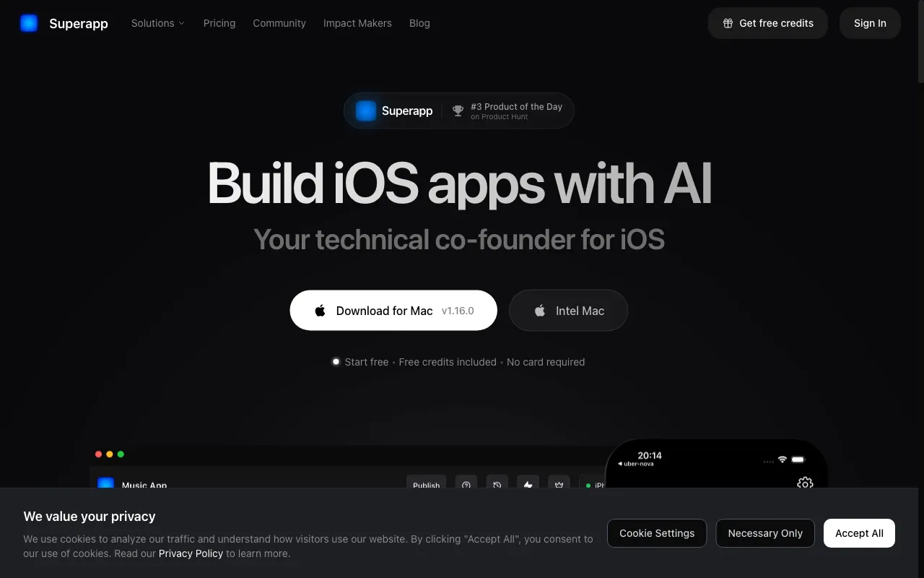Click the lightning bolt icon in preview toolbar
Screen dimensions: 924x578
pyautogui.click(x=528, y=484)
